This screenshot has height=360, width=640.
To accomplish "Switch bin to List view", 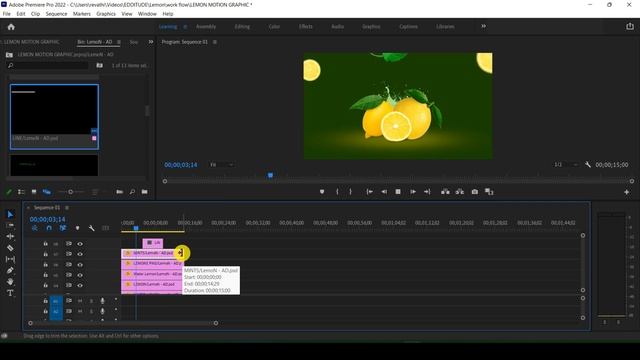I will click(x=21, y=192).
